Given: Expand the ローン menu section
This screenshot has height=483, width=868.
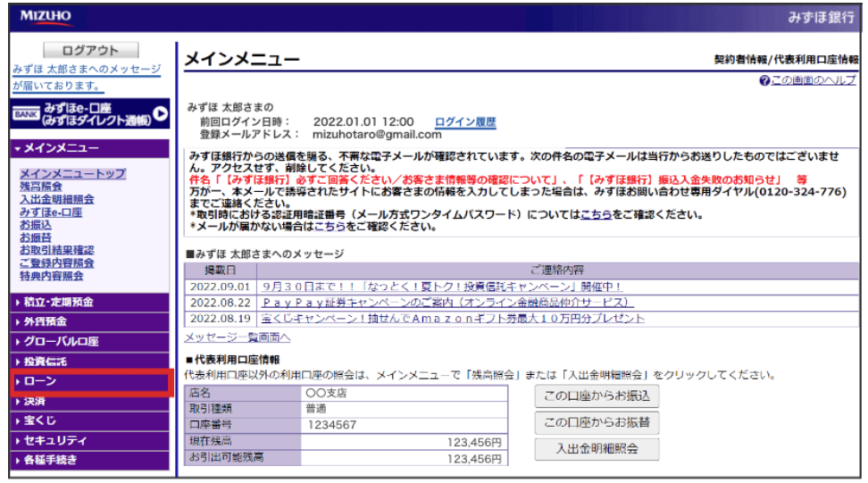Looking at the screenshot, I should tap(89, 381).
